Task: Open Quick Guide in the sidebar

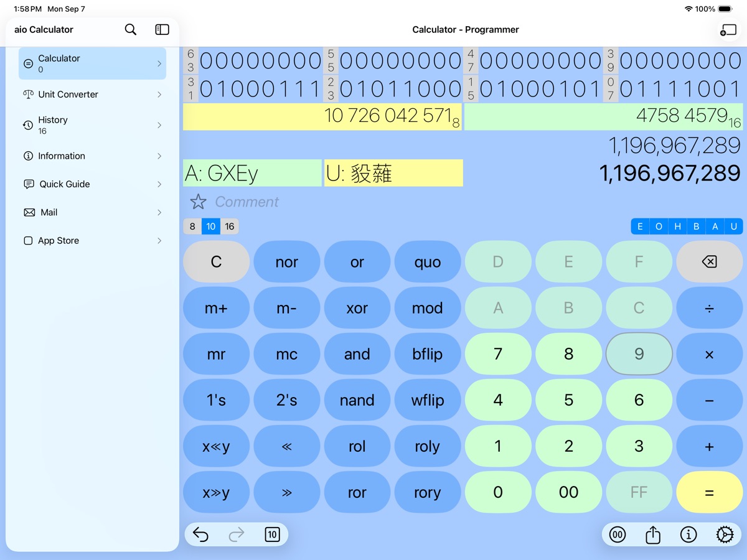Action: point(92,184)
